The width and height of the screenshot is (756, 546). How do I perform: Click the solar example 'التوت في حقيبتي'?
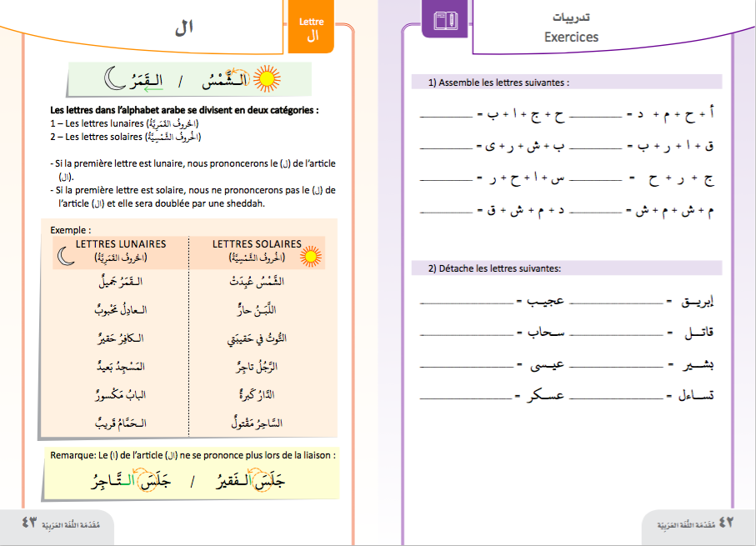[x=257, y=338]
